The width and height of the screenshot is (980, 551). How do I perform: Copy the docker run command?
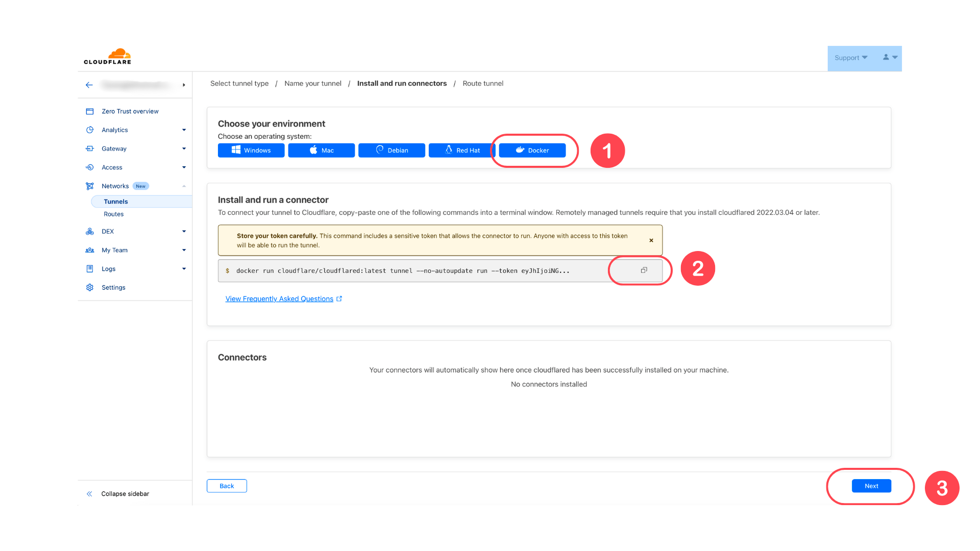tap(644, 270)
